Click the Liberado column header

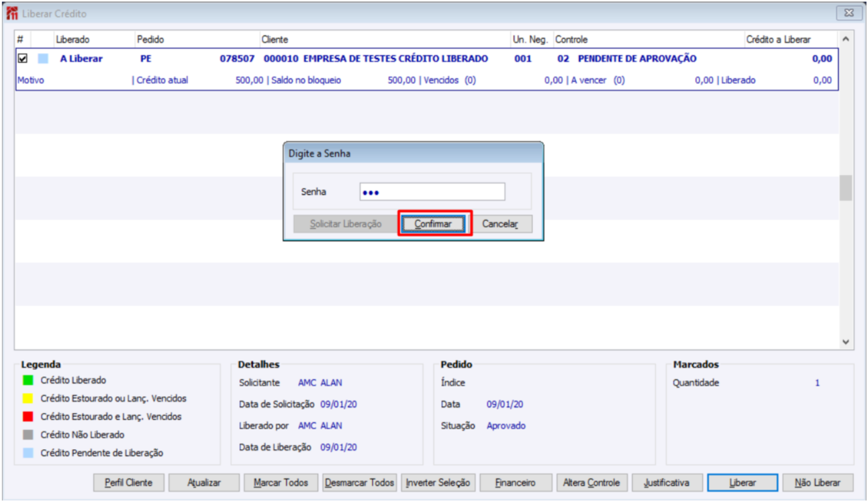[x=73, y=40]
